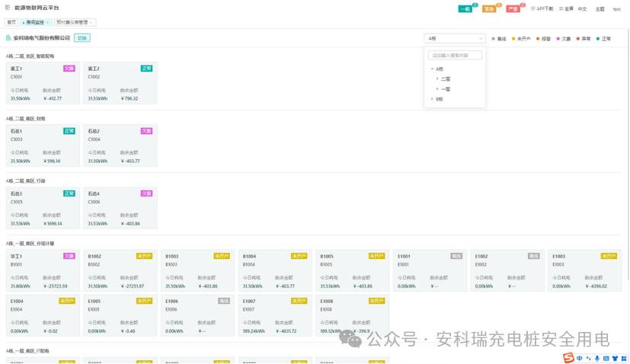Expand the 二层 tree node
This screenshot has width=630, height=364.
(x=437, y=78)
